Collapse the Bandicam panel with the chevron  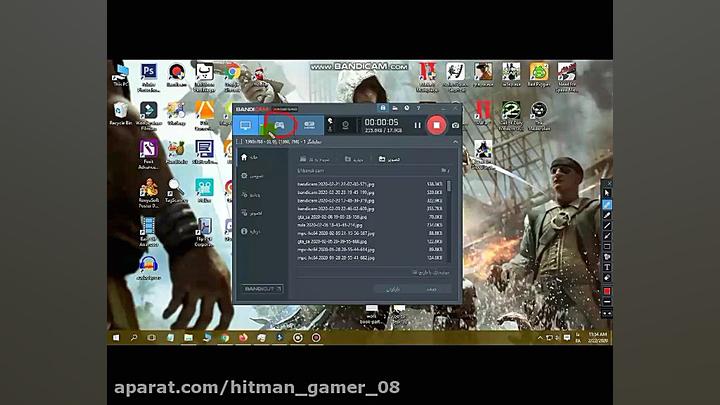(x=455, y=142)
